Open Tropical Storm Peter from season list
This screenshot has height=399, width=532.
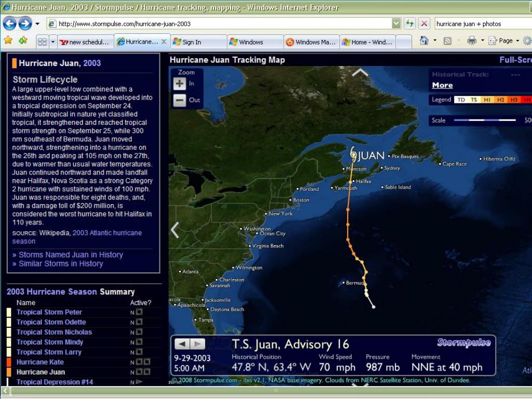tap(49, 312)
